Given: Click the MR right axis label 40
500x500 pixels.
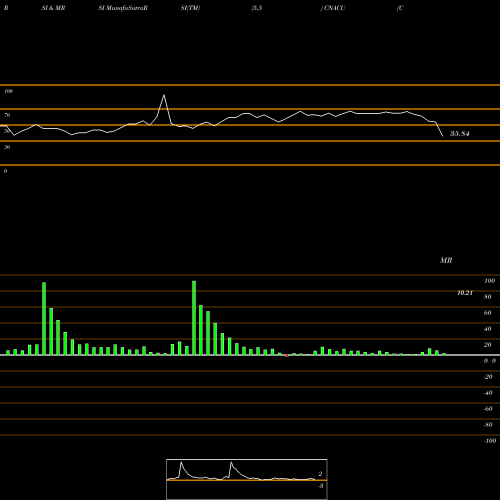Looking at the screenshot, I should [488, 329].
